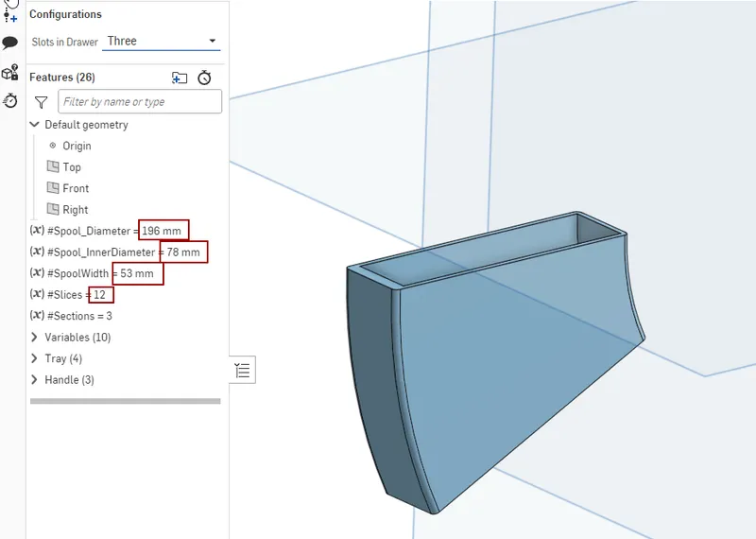Toggle the feature list panel button
This screenshot has height=539, width=756.
(243, 370)
